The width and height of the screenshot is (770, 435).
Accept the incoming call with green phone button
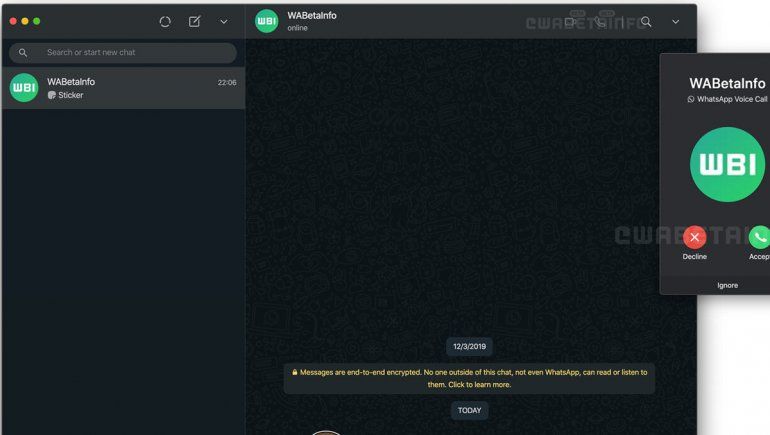(x=759, y=237)
